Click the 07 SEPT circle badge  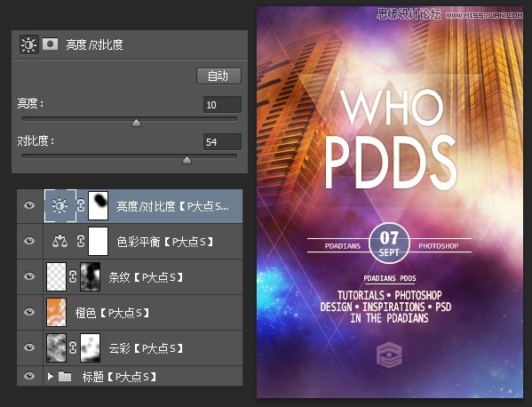pos(389,243)
